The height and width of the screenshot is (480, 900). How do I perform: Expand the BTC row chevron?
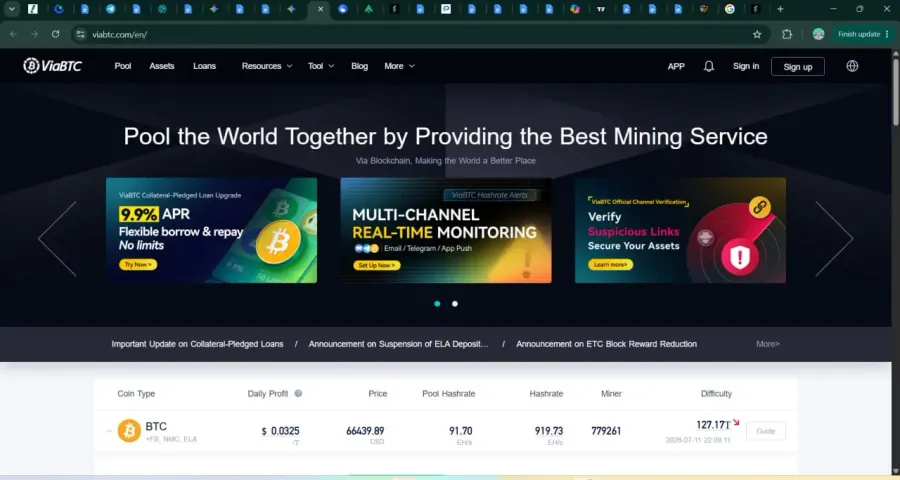pyautogui.click(x=109, y=431)
